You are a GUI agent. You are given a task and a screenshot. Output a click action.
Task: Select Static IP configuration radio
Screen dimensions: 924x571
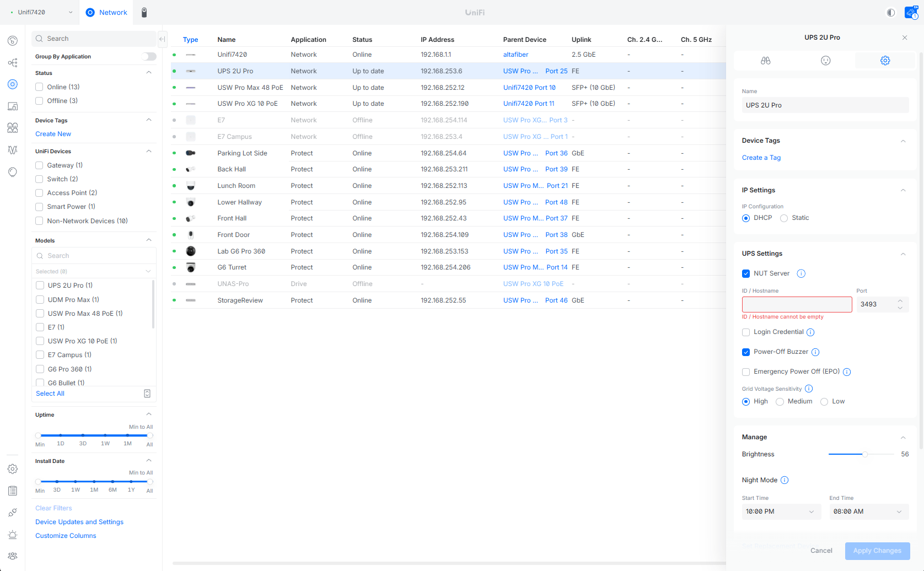pyautogui.click(x=784, y=218)
